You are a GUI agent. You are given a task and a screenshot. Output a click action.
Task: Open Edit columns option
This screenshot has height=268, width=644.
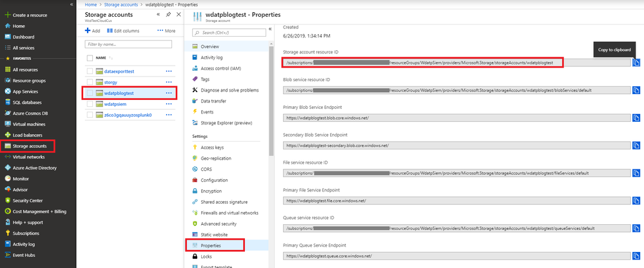tap(122, 31)
